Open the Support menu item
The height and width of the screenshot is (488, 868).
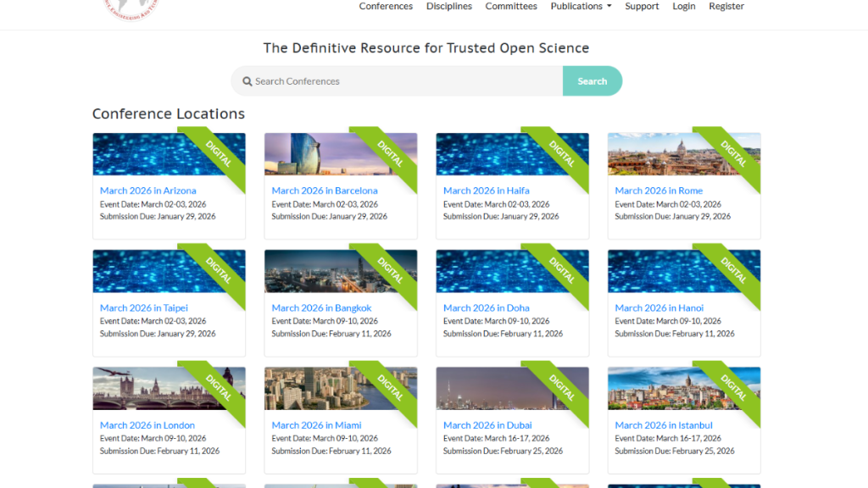coord(642,6)
